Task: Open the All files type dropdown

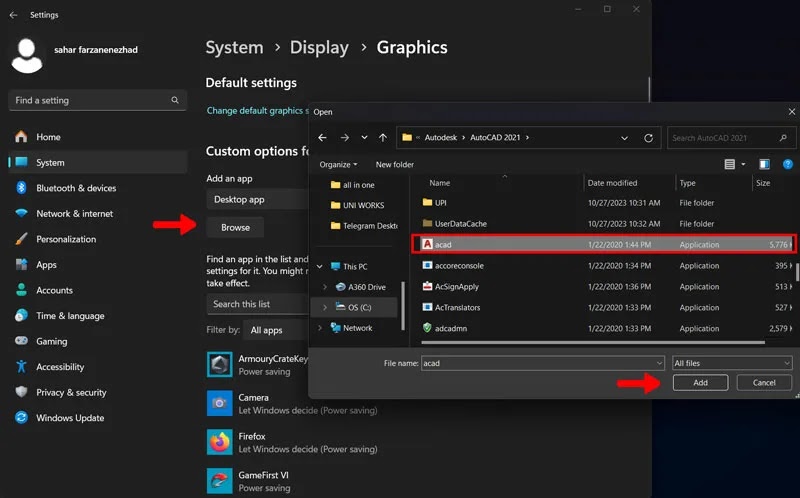Action: point(732,363)
